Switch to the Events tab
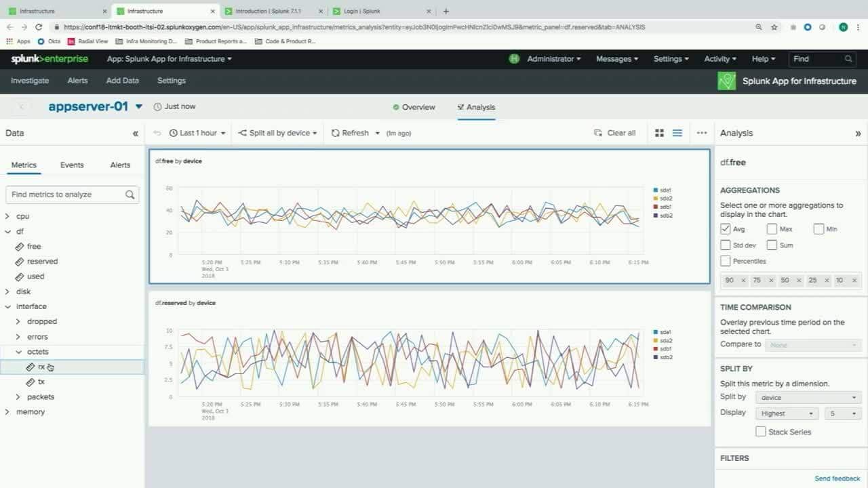 click(x=72, y=165)
